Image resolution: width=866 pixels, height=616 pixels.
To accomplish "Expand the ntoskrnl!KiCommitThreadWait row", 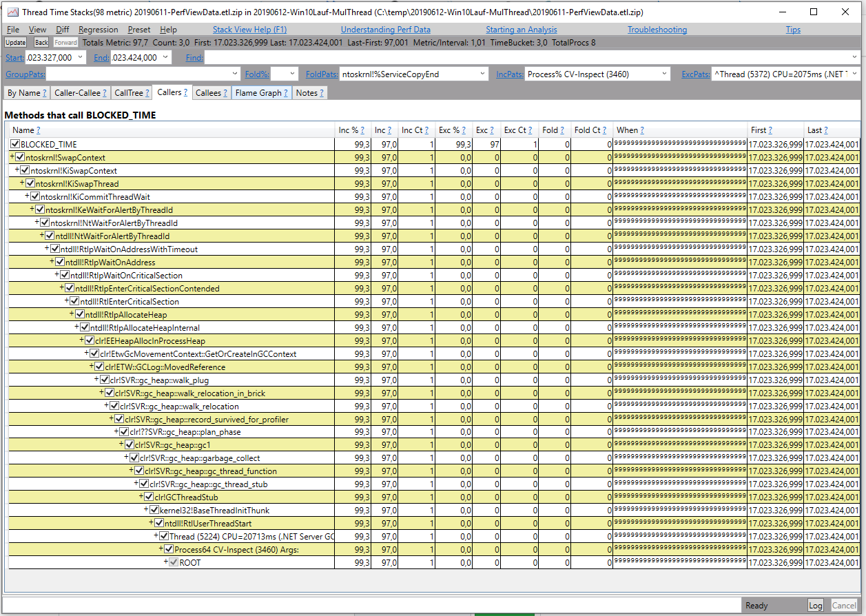I will (27, 196).
